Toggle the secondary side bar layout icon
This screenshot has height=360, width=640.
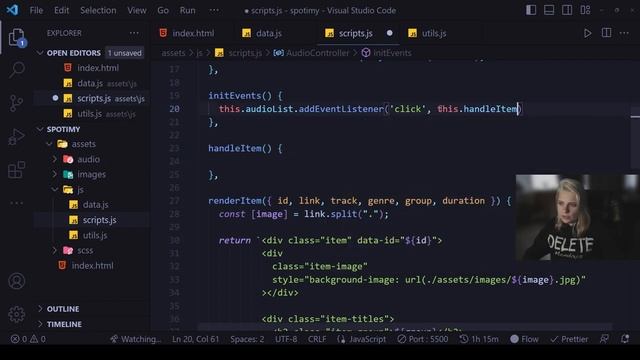567,10
